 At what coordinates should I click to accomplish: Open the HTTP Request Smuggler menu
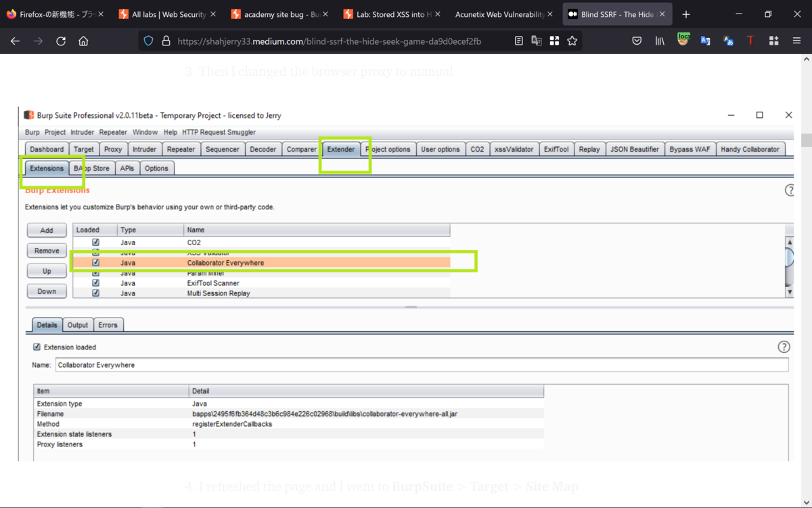pos(219,132)
